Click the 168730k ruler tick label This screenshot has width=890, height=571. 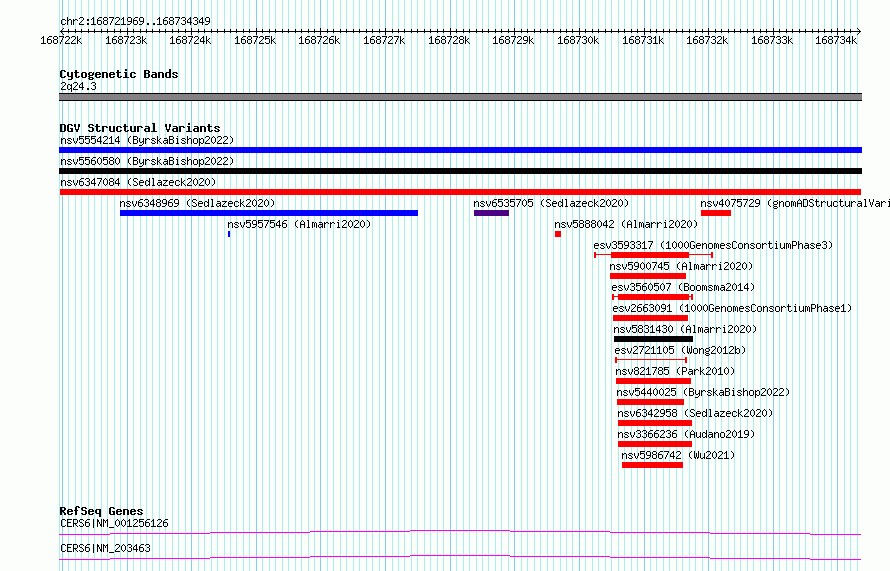[578, 40]
